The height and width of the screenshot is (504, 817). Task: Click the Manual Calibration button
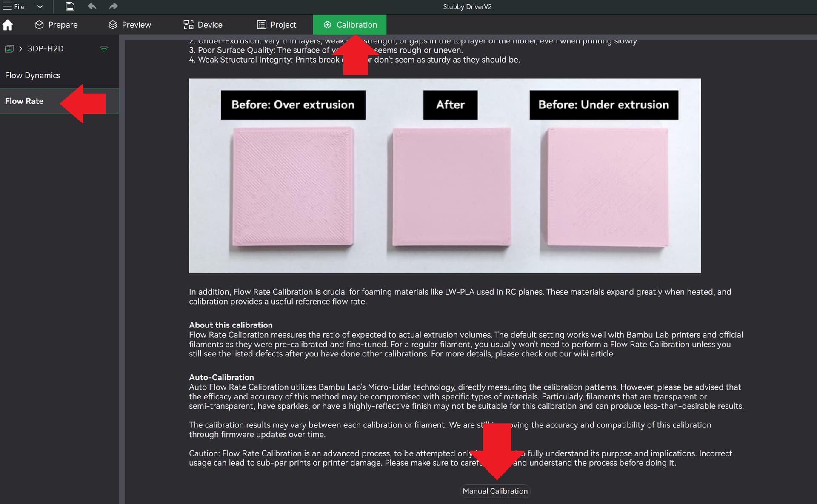point(495,491)
